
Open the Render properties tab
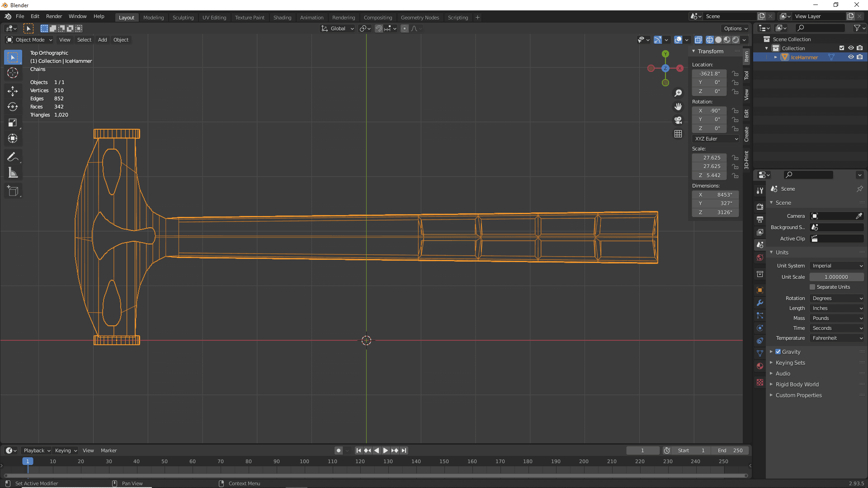pyautogui.click(x=760, y=206)
